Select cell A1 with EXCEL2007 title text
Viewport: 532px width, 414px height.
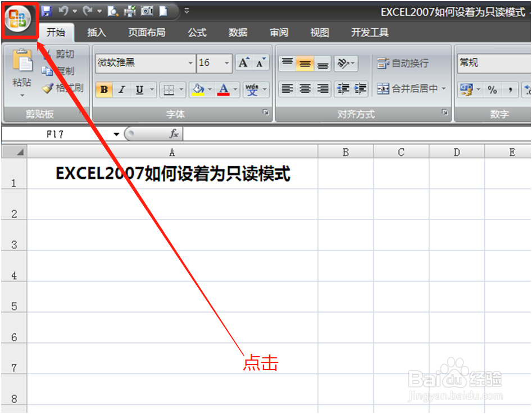pos(172,174)
